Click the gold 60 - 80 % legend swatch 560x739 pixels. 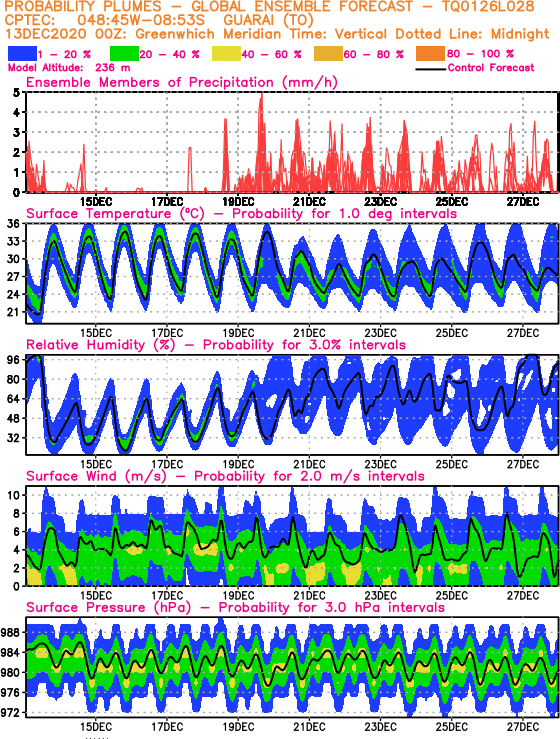[328, 54]
